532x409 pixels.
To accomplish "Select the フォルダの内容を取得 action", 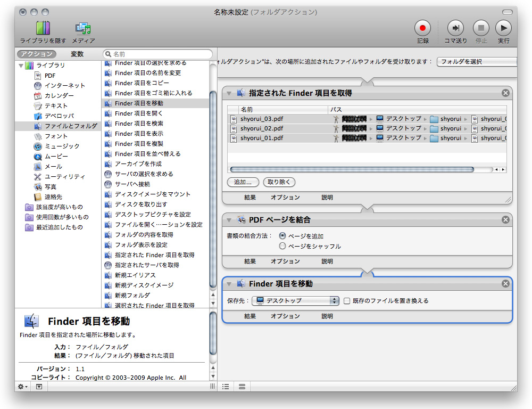I will (155, 235).
